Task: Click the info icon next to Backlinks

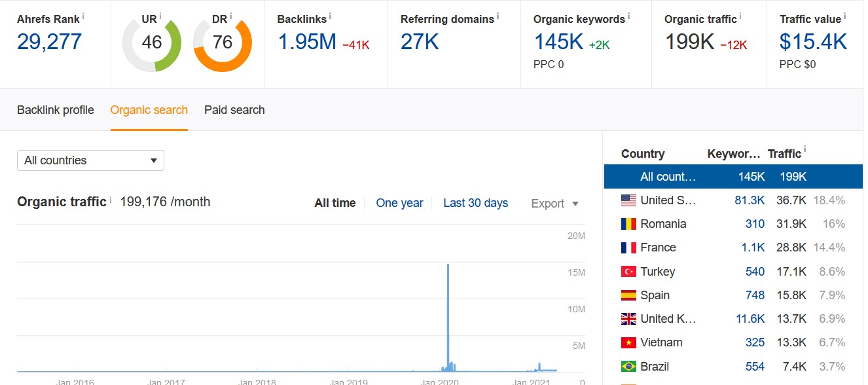Action: point(331,15)
